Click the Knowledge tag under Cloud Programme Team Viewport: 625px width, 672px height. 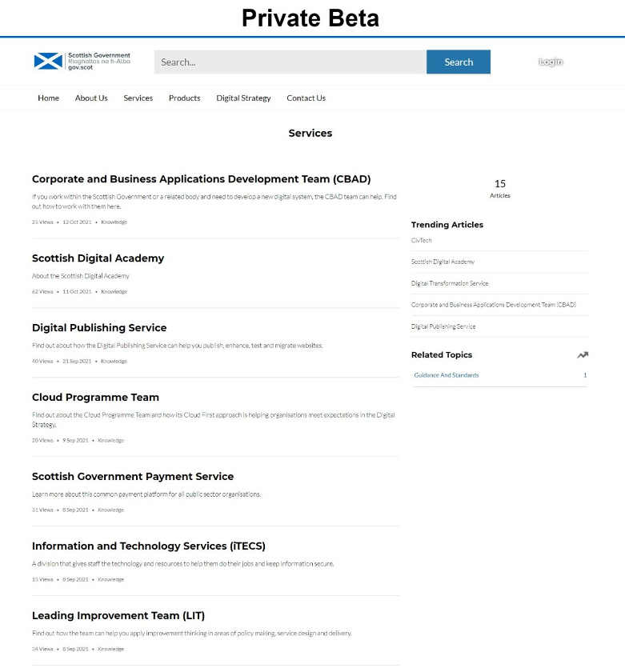pos(111,440)
